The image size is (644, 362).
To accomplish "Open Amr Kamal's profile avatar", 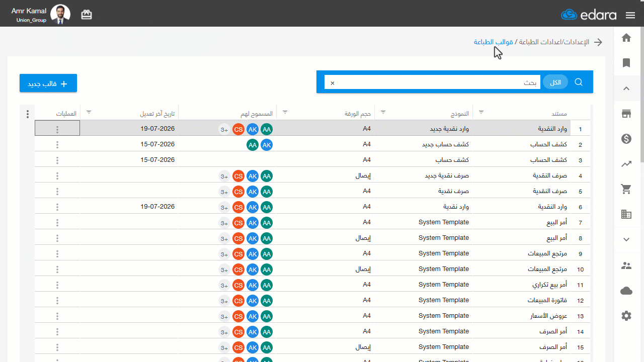I will click(x=60, y=15).
